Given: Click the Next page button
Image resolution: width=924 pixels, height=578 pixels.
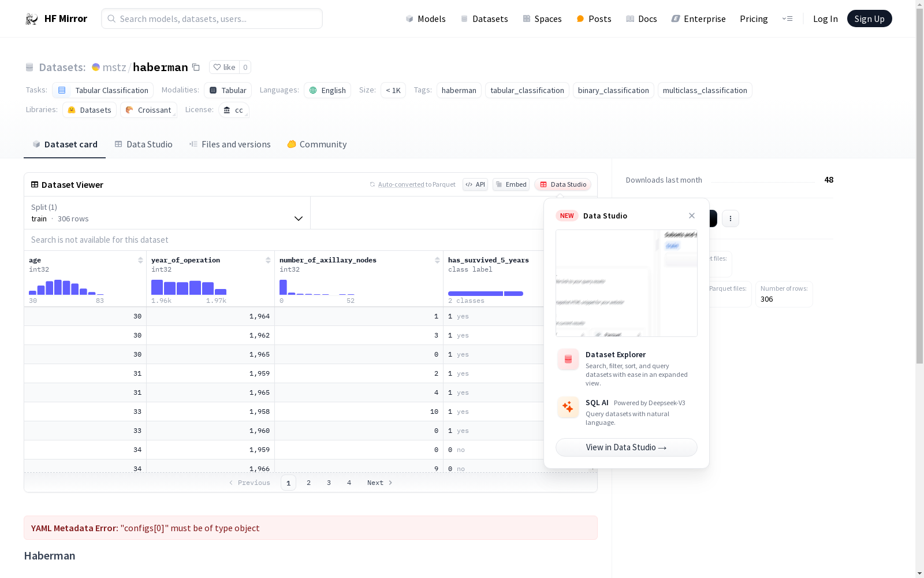Looking at the screenshot, I should (380, 483).
